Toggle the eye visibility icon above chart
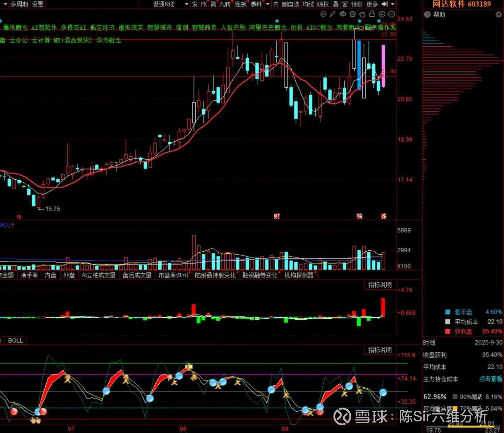This screenshot has width=504, height=433. [343, 14]
